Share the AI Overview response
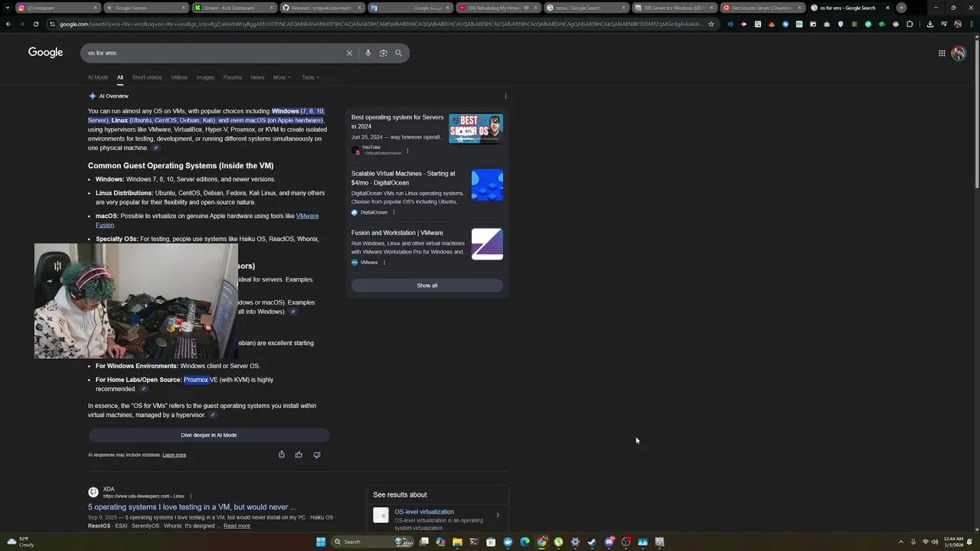 coord(282,455)
